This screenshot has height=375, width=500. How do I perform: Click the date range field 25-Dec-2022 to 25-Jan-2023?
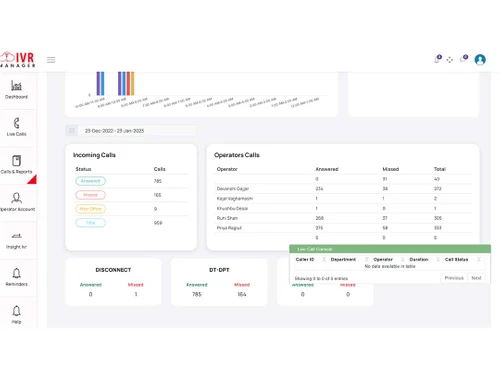point(137,131)
